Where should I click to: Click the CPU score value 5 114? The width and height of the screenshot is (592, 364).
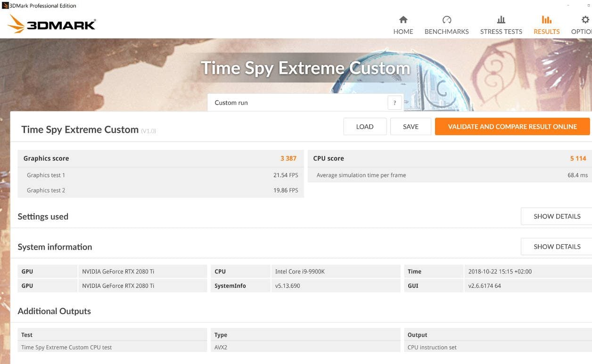click(578, 159)
